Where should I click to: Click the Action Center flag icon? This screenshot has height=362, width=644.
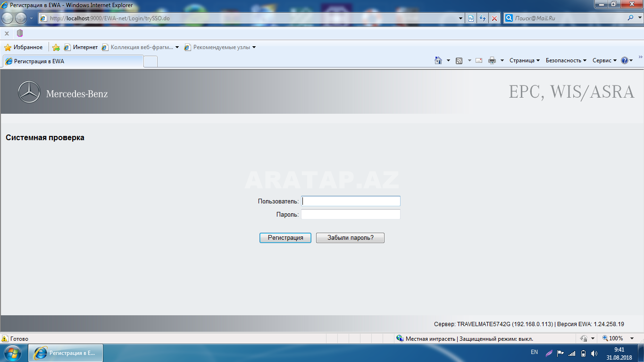click(x=560, y=353)
